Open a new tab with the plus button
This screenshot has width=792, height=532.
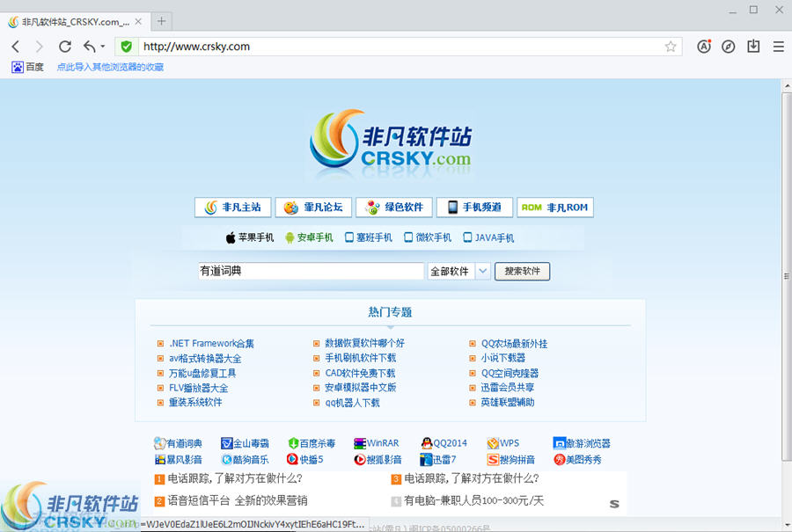point(161,21)
